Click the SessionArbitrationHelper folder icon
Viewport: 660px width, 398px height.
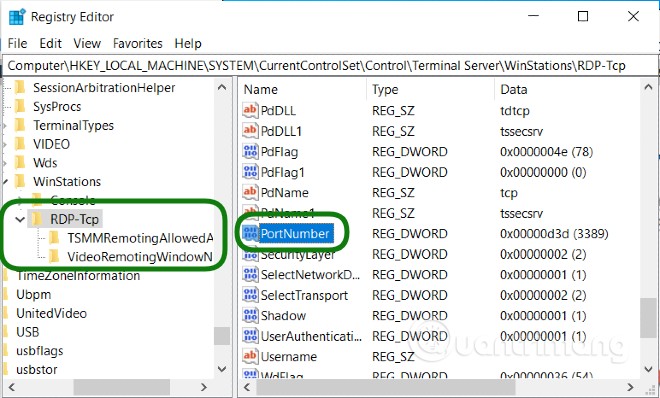pyautogui.click(x=20, y=88)
